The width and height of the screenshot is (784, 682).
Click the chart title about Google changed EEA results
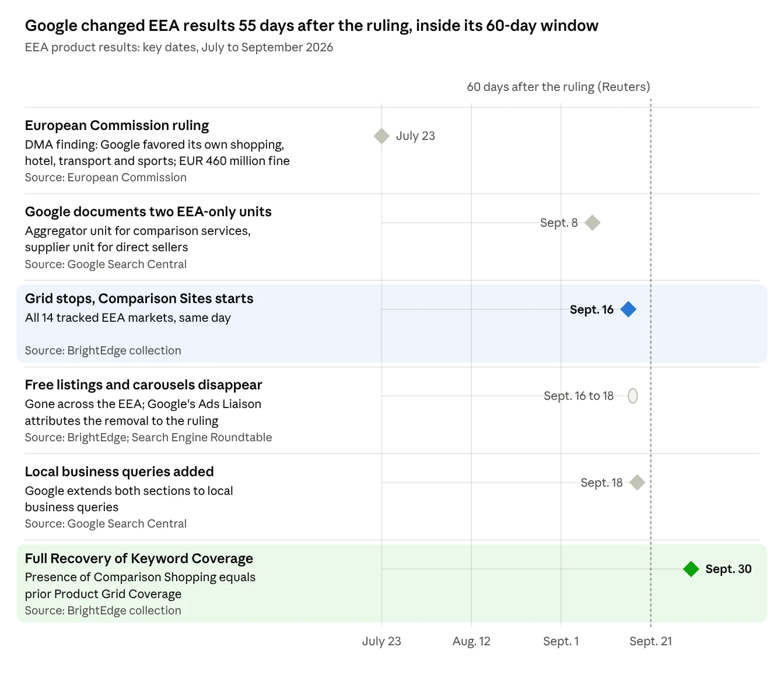pos(311,26)
